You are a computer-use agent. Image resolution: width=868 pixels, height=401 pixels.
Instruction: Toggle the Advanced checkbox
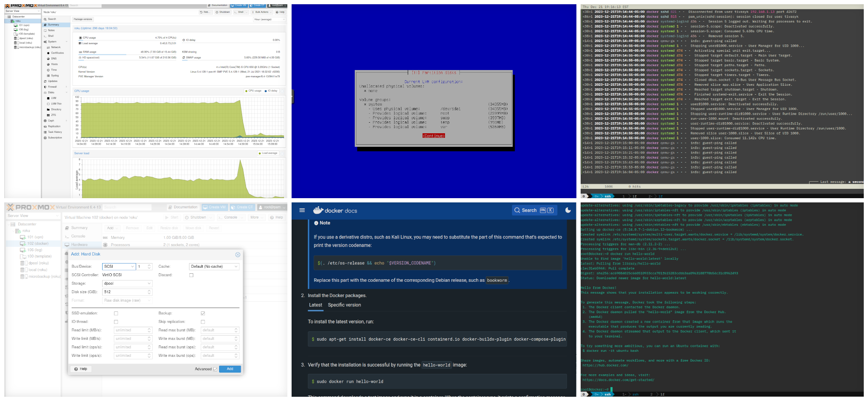coord(215,369)
